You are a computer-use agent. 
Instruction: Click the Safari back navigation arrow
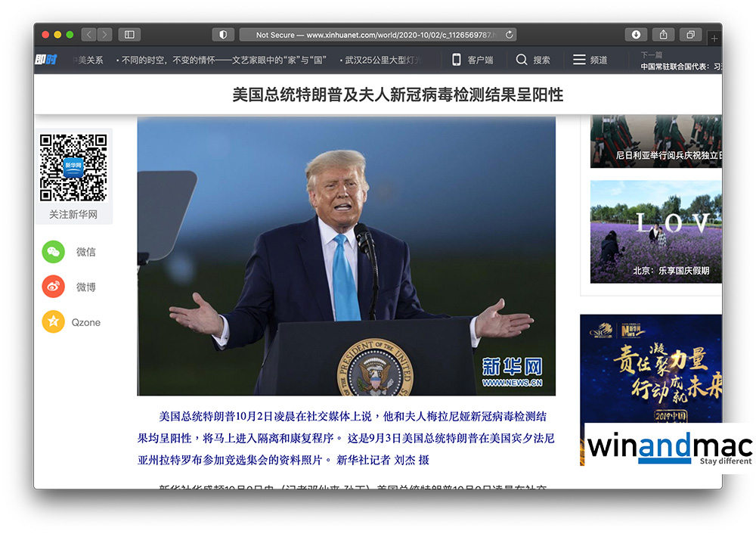[88, 35]
